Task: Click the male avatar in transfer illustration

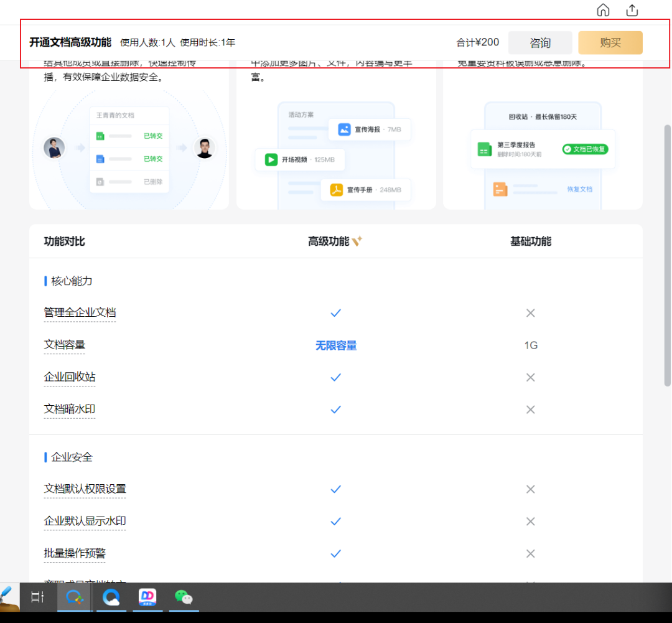Action: 205,148
